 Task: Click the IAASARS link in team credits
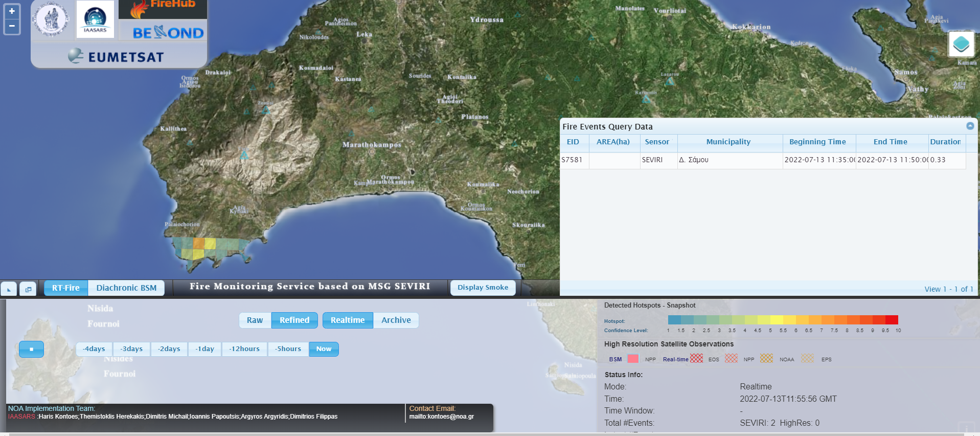(x=21, y=417)
